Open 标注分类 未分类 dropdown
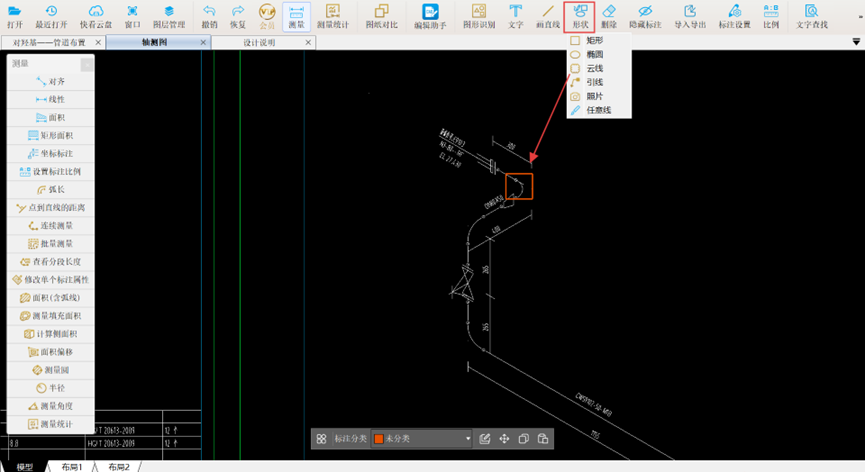Viewport: 865px width, 472px height. [x=422, y=439]
